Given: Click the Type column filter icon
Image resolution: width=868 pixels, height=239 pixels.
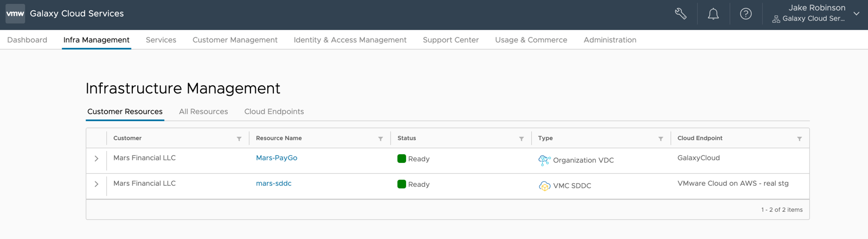Looking at the screenshot, I should tap(661, 139).
